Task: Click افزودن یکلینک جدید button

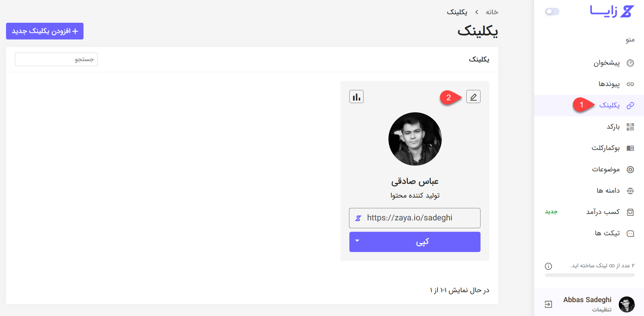Action: click(x=45, y=31)
